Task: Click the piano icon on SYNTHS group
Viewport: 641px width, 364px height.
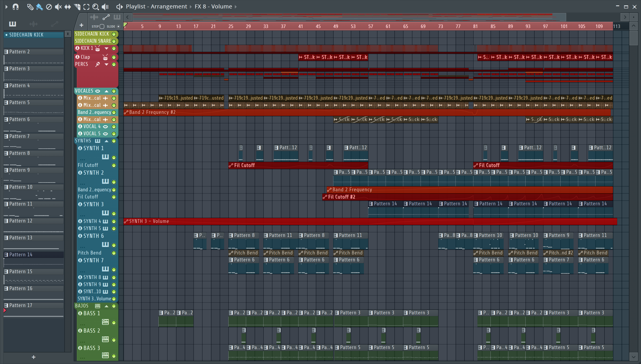Action: point(97,141)
